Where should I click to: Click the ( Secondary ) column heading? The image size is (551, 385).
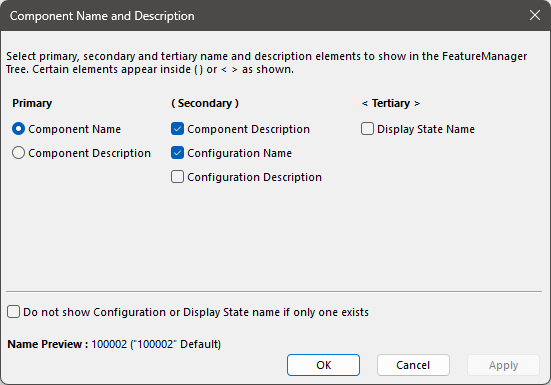click(205, 103)
